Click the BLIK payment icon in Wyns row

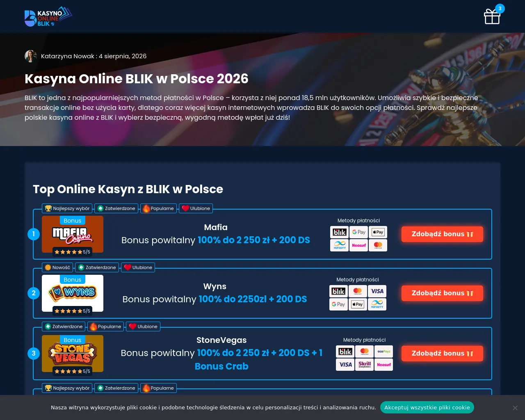338,291
